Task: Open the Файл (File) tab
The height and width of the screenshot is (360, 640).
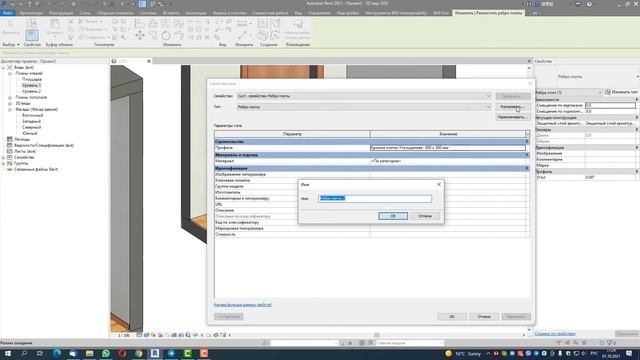Action: point(8,13)
